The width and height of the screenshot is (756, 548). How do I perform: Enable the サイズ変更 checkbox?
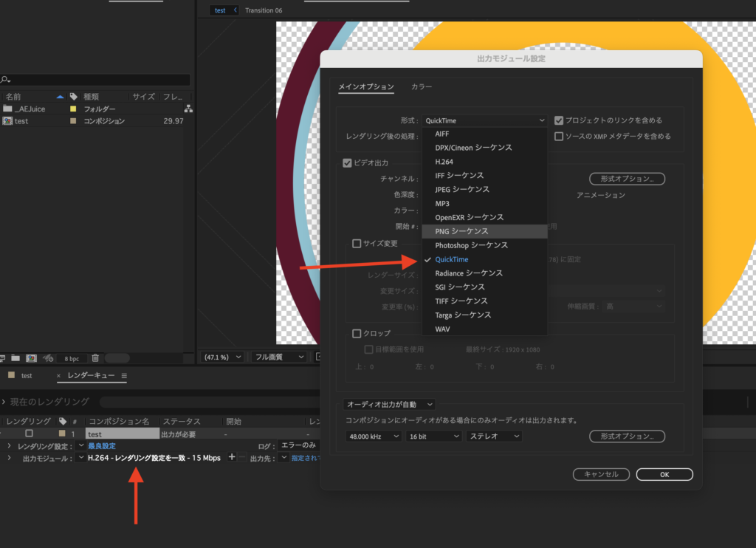pyautogui.click(x=357, y=244)
